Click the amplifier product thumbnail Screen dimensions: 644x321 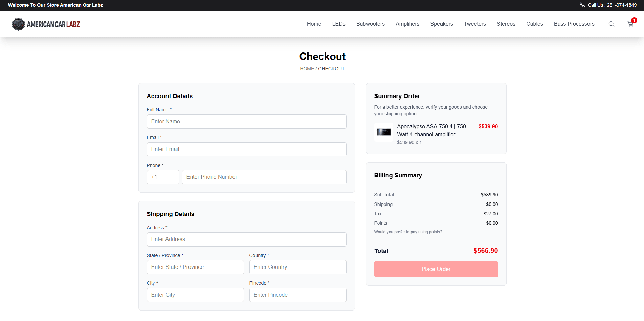click(384, 132)
